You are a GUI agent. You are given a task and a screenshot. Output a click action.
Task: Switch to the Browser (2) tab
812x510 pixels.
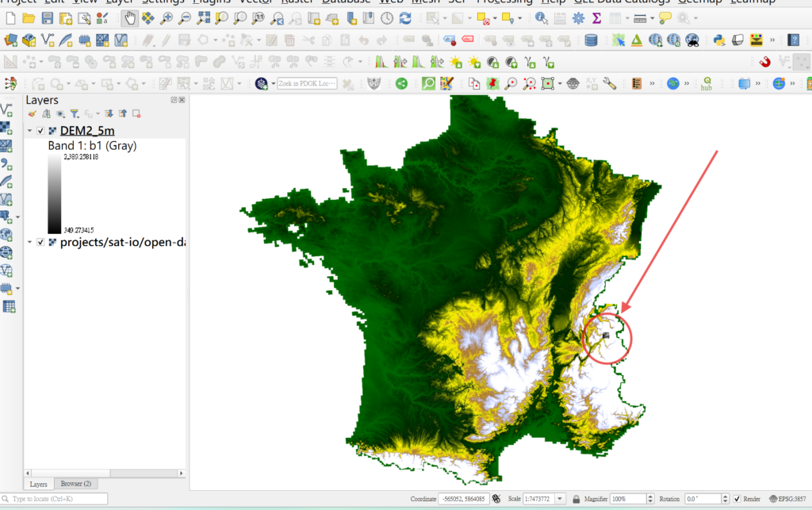(x=76, y=483)
